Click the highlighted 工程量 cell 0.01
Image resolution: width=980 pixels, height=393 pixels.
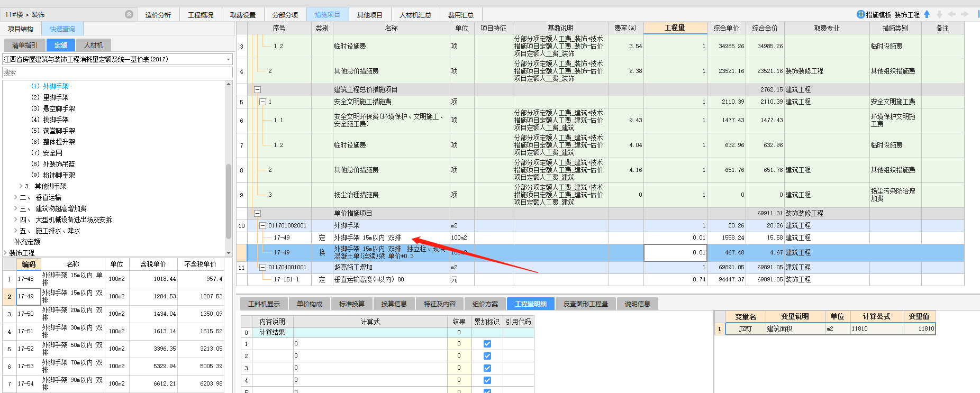[675, 252]
